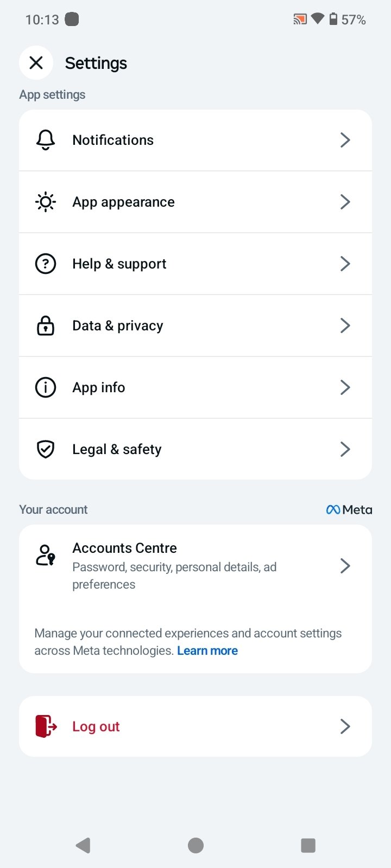Tap the App appearance sun icon
The image size is (391, 868).
(46, 202)
